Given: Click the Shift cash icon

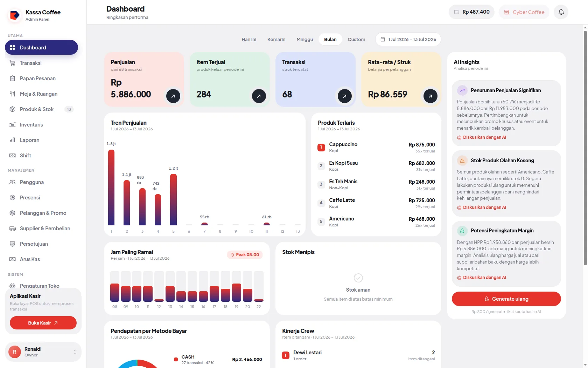Looking at the screenshot, I should (x=13, y=156).
